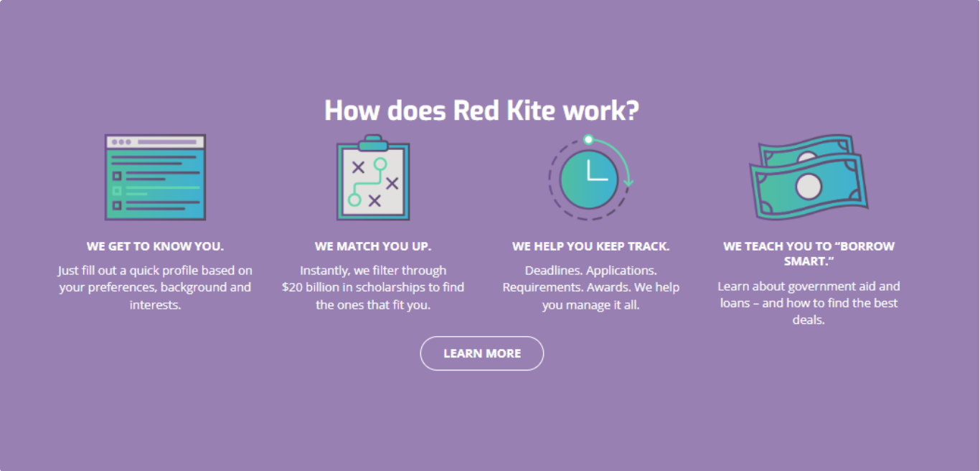
Task: Select the dollar bills money icon
Action: click(x=809, y=176)
